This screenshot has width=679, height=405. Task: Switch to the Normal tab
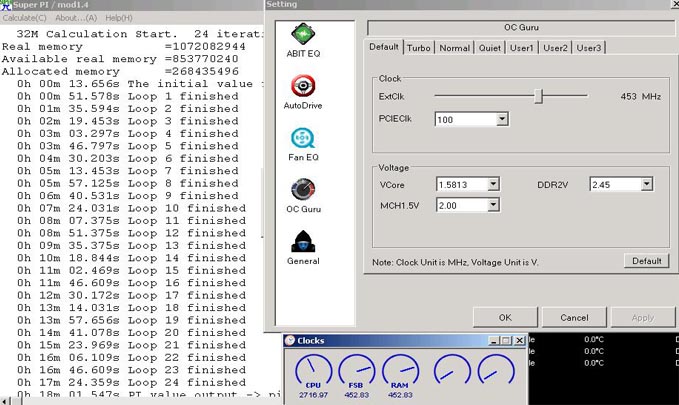[454, 48]
